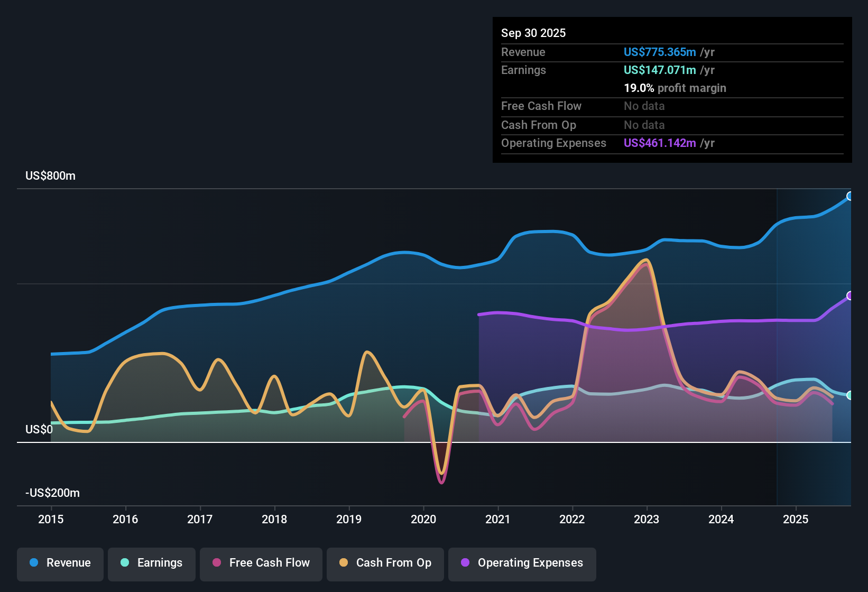
Task: Select the 2020 year label
Action: point(423,520)
